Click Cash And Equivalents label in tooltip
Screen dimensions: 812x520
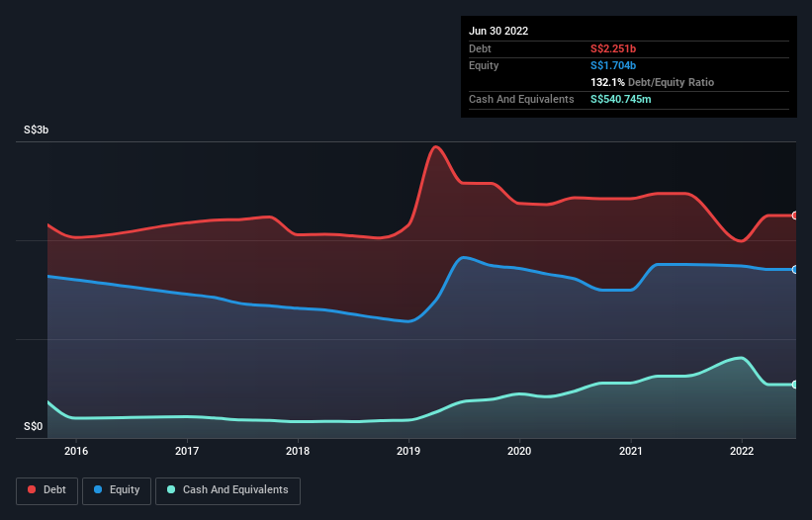(521, 99)
